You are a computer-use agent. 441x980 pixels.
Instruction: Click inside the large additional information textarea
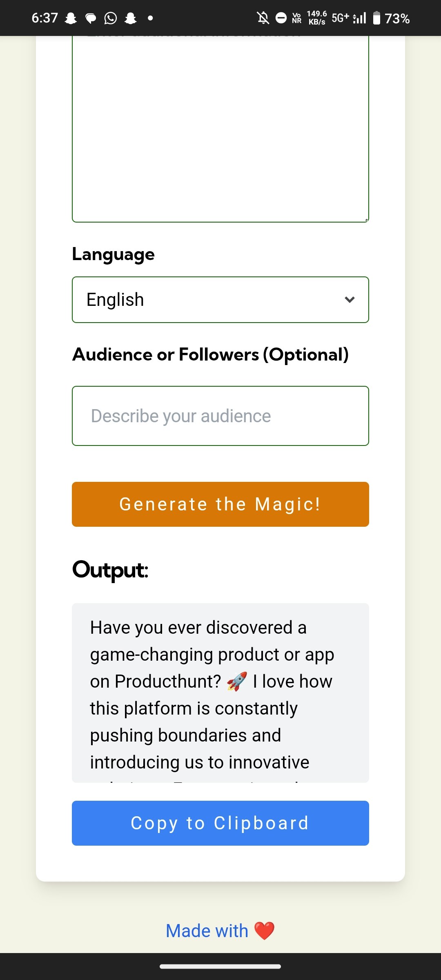click(x=220, y=131)
